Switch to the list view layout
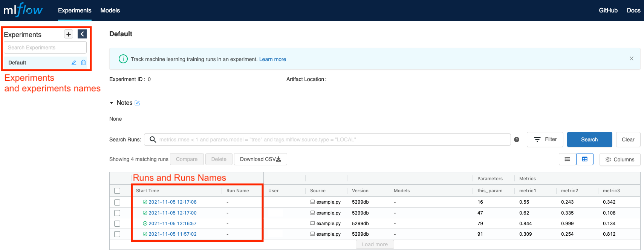This screenshot has width=644, height=250. click(x=567, y=160)
